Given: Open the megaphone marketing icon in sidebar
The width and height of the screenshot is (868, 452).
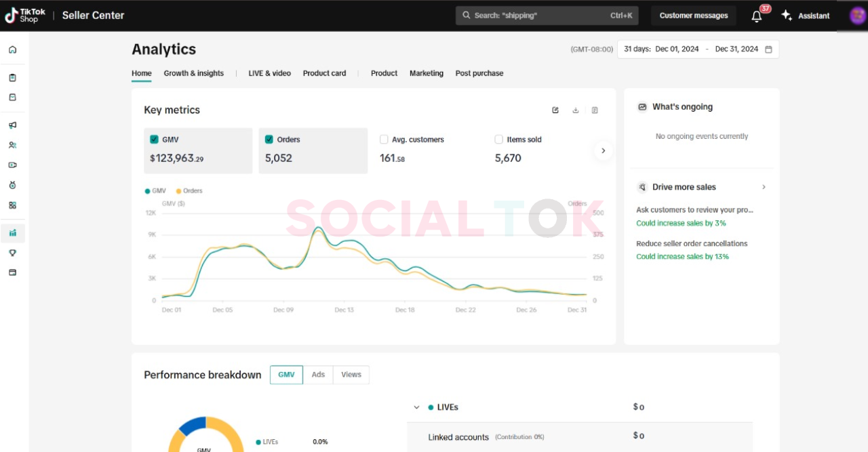Looking at the screenshot, I should click(12, 125).
